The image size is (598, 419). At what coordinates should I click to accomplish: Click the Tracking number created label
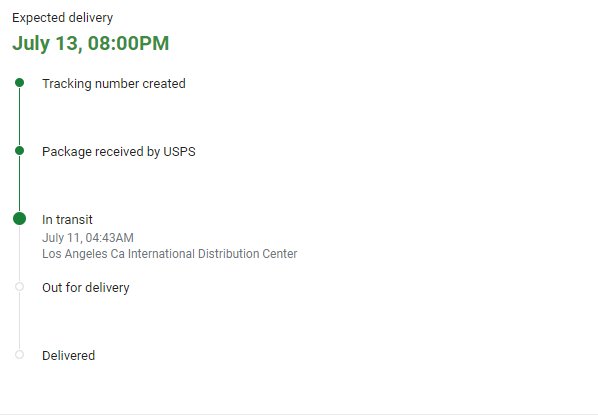(x=114, y=83)
